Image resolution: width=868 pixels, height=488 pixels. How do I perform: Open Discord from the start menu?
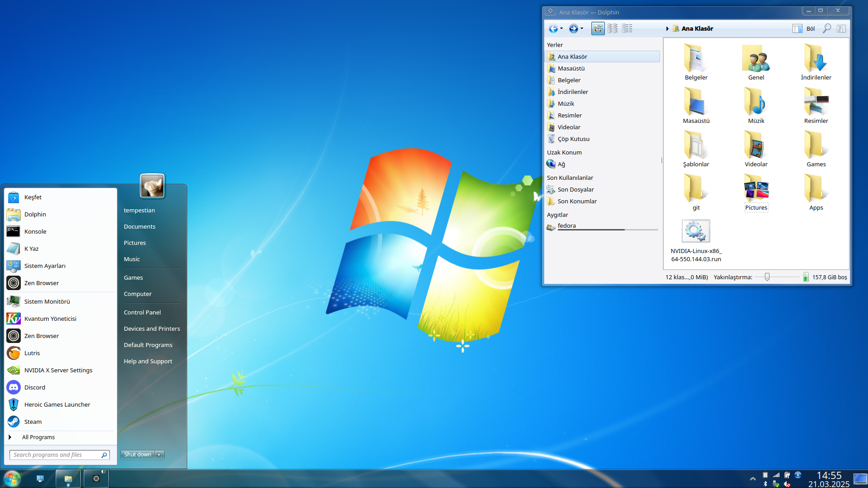click(34, 387)
